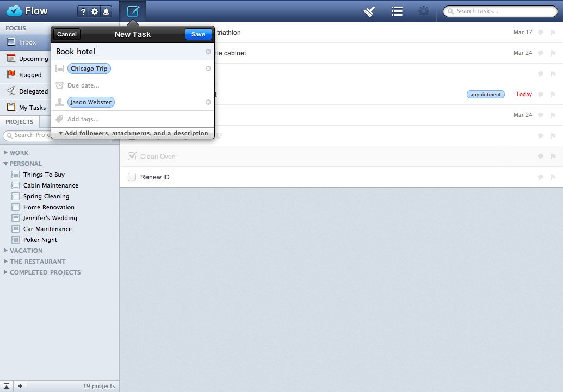Focus the Search tasks box

(x=500, y=11)
